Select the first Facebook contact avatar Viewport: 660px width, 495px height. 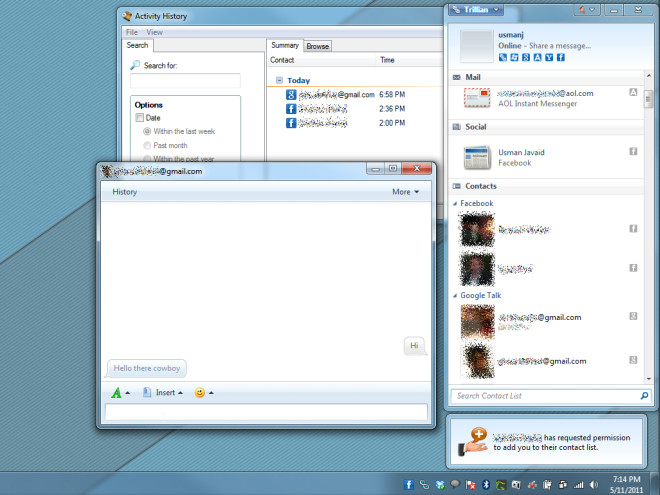point(477,229)
